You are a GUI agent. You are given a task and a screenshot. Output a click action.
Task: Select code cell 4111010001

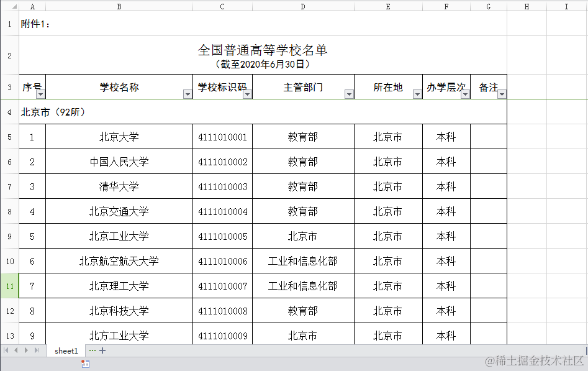point(223,137)
